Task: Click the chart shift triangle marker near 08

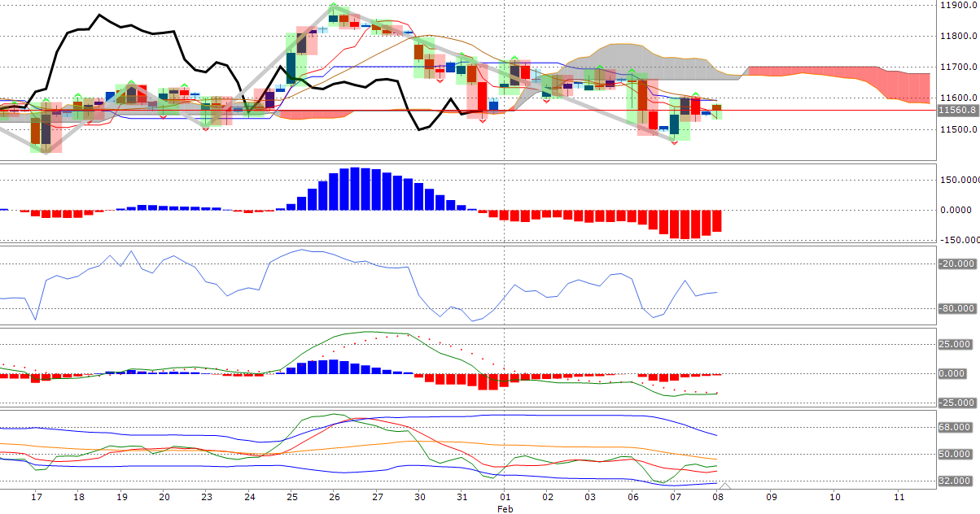Action: click(725, 486)
